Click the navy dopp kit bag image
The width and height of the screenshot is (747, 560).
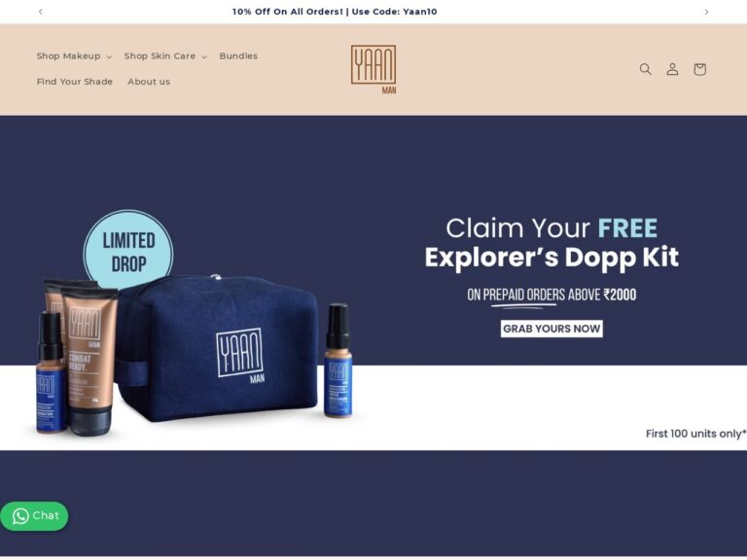217,349
